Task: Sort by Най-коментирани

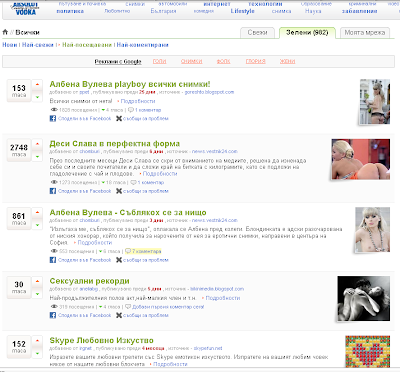Action: click(x=142, y=45)
